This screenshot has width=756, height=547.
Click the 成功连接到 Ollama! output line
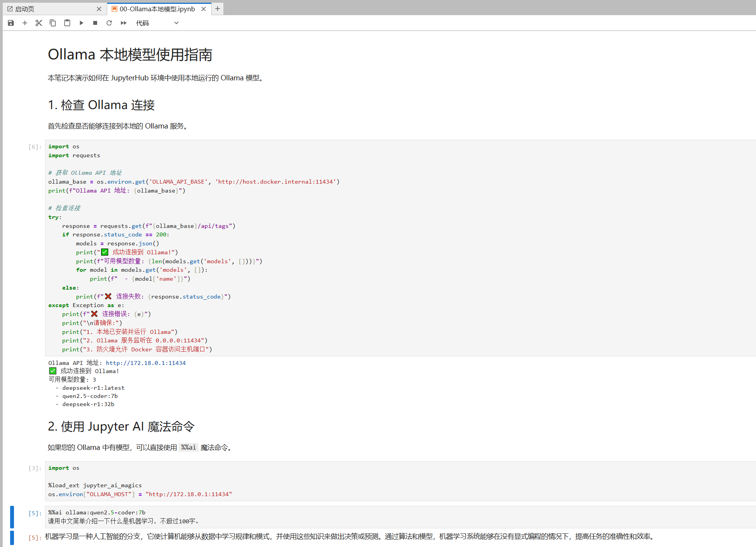click(x=84, y=371)
